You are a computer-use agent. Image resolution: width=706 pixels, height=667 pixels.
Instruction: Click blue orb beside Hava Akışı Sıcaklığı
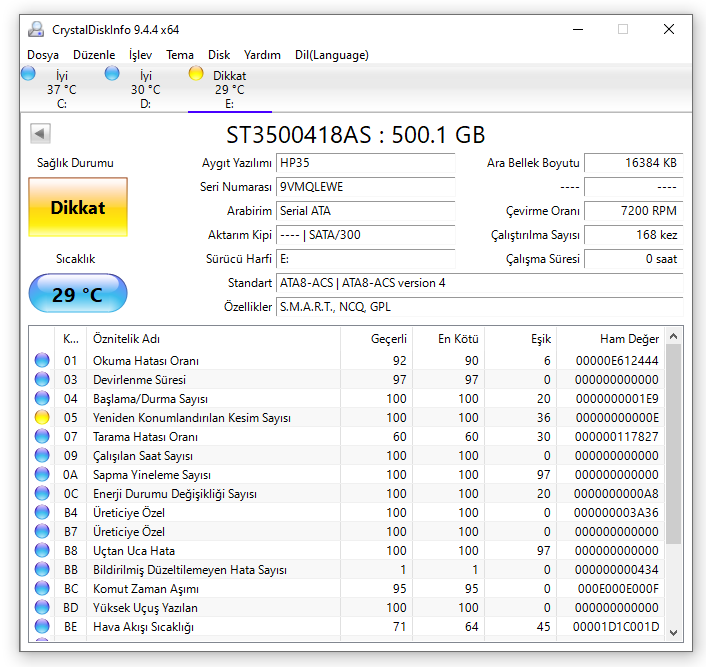tap(42, 627)
